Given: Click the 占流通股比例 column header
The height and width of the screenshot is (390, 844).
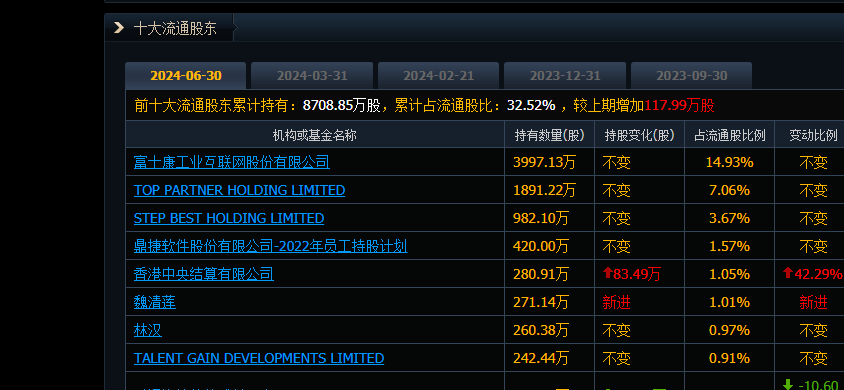Looking at the screenshot, I should pyautogui.click(x=729, y=135).
